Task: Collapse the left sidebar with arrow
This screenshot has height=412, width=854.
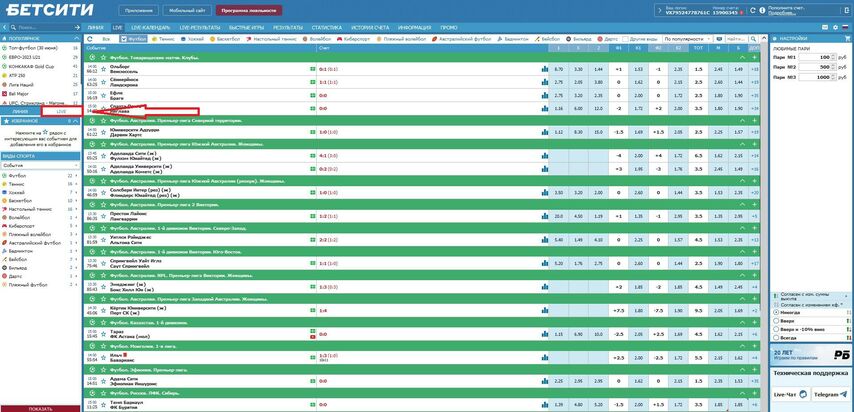Action: [x=4, y=27]
